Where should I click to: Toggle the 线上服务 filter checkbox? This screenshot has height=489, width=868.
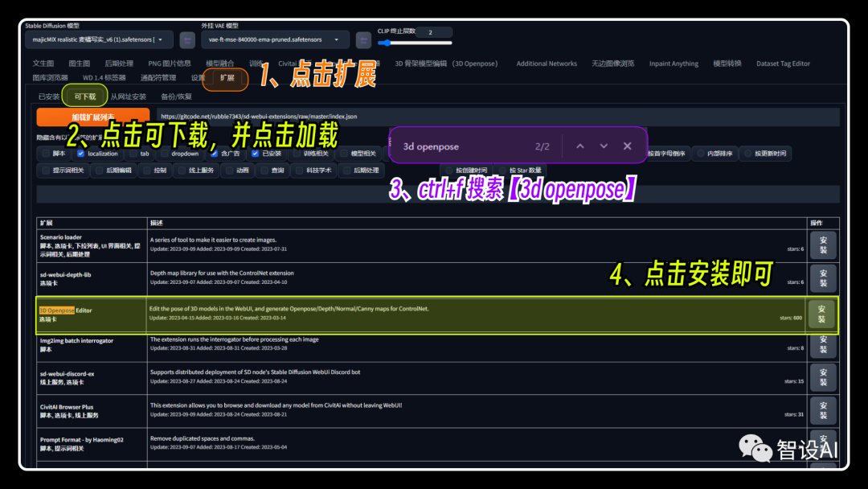pyautogui.click(x=182, y=171)
